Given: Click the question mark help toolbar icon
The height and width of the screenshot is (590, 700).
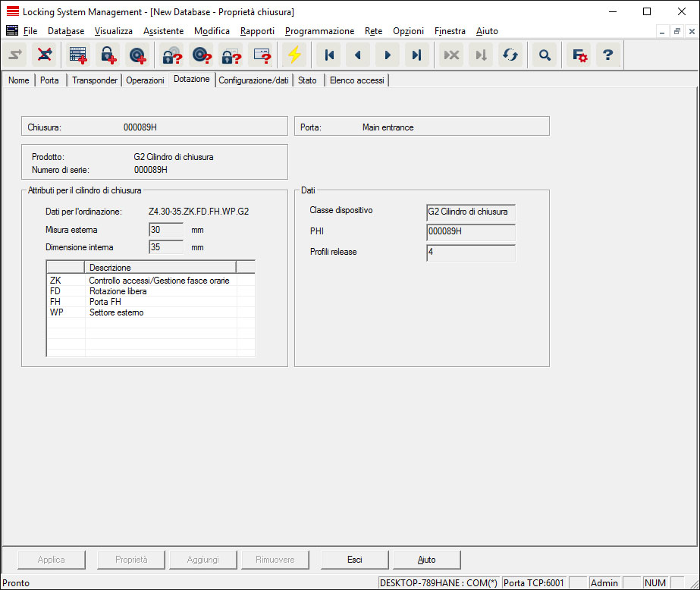Looking at the screenshot, I should pos(607,55).
